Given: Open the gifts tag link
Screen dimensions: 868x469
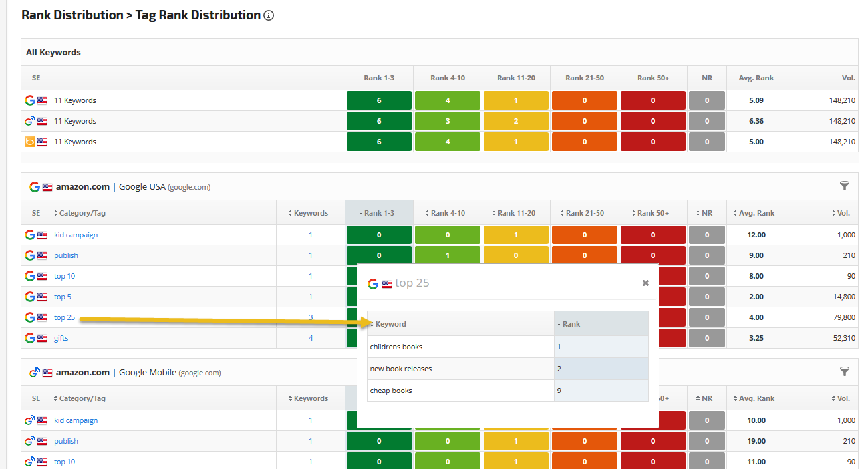Looking at the screenshot, I should tap(61, 338).
